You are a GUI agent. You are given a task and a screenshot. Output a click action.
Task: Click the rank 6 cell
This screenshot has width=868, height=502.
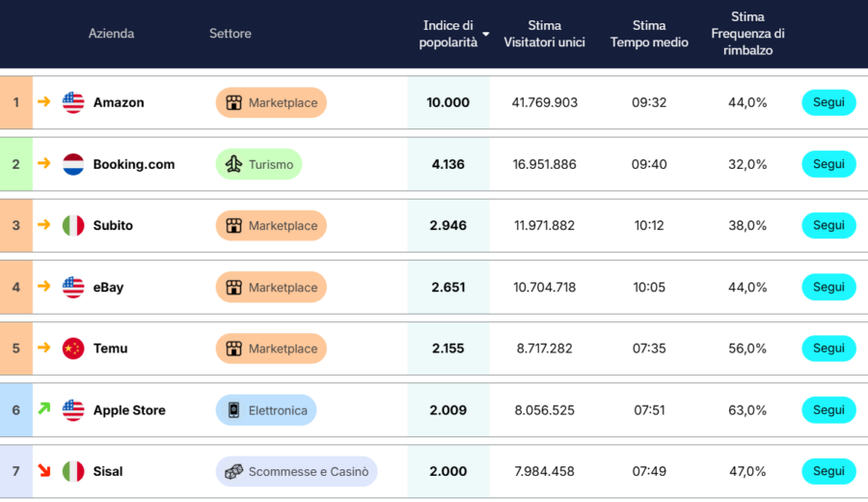pos(16,410)
